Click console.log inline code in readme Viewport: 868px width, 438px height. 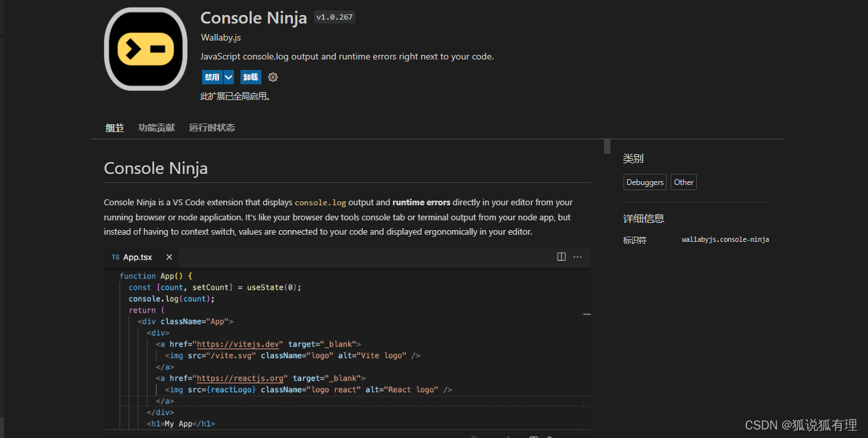coord(320,203)
